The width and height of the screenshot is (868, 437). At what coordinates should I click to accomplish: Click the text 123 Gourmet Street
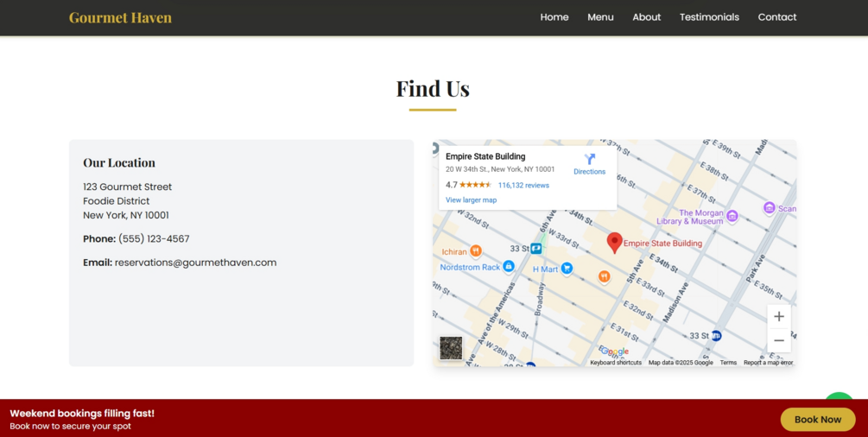point(127,187)
